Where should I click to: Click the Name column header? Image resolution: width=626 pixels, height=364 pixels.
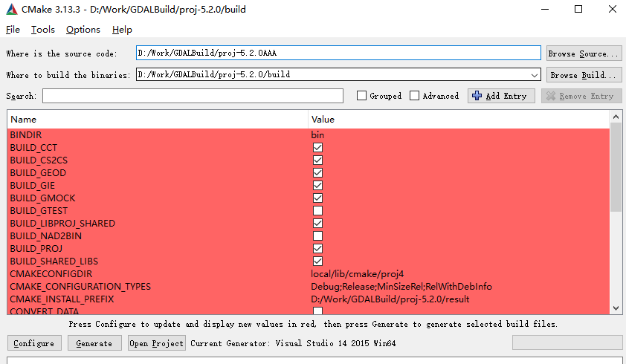158,120
